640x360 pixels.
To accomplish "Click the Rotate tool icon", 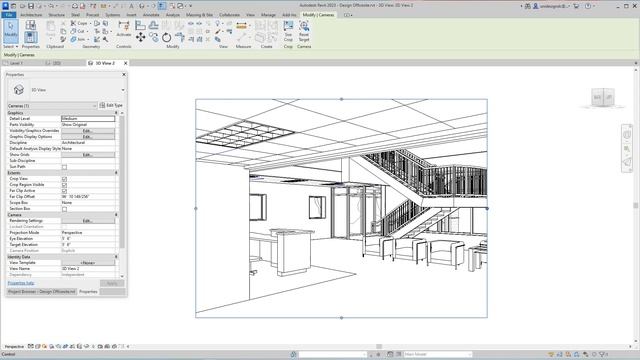I will [x=167, y=38].
